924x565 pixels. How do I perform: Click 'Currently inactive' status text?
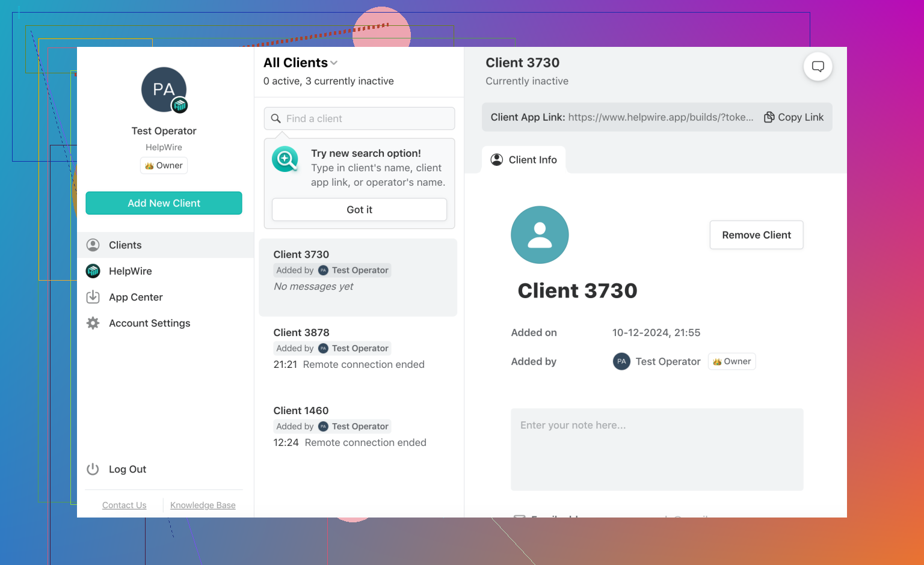pos(527,81)
